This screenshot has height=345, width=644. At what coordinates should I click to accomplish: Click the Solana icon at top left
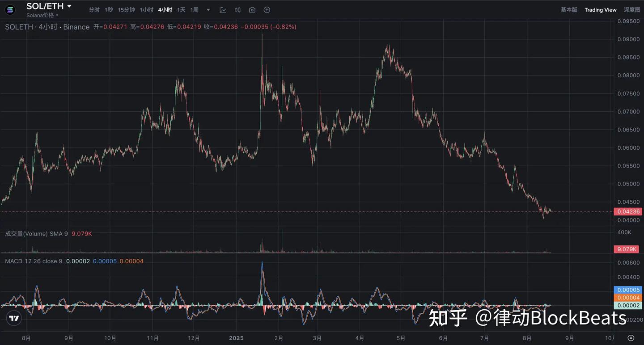point(10,9)
